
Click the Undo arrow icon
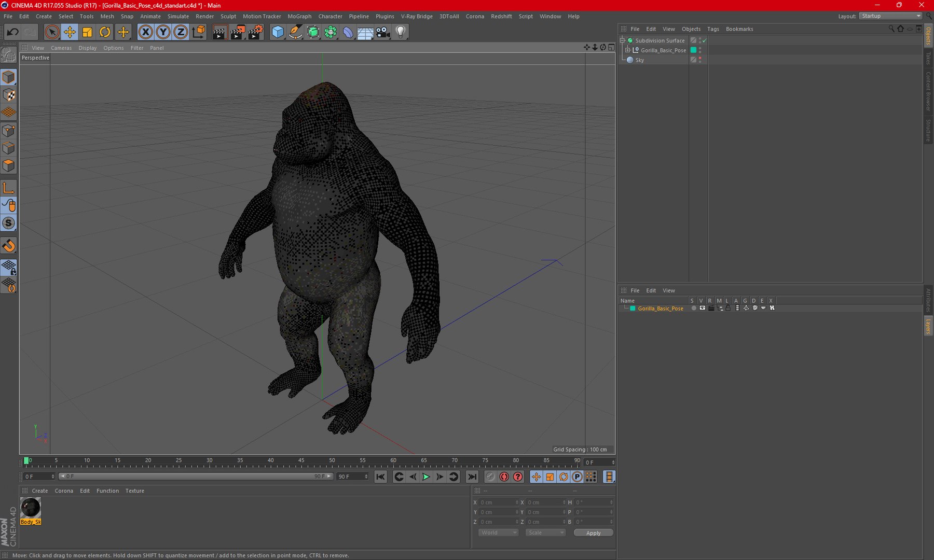[12, 32]
